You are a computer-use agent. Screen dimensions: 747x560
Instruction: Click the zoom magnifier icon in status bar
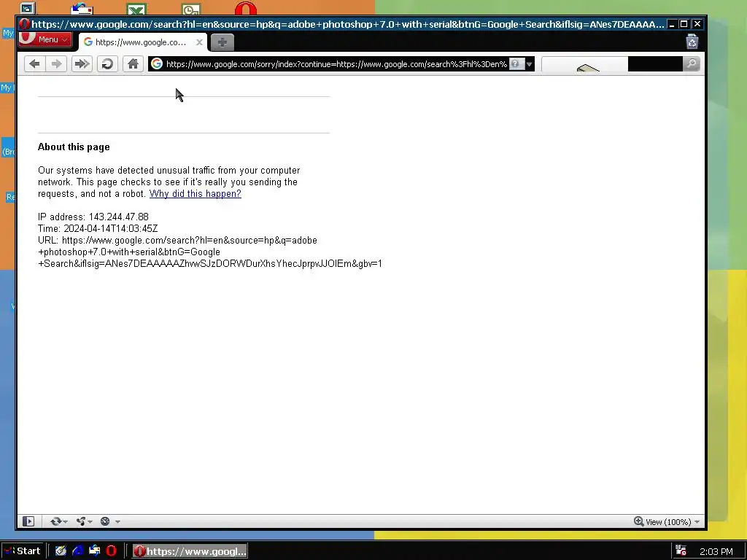tap(638, 521)
